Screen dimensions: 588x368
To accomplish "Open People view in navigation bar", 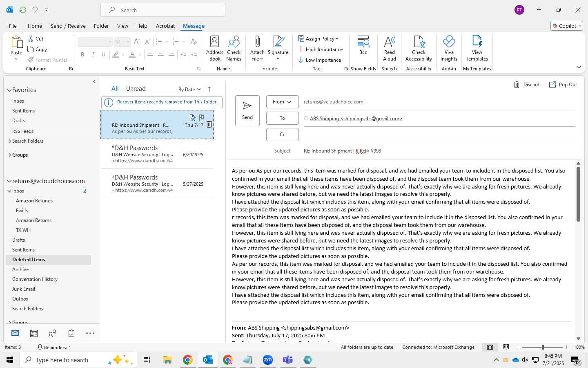I will coord(52,333).
